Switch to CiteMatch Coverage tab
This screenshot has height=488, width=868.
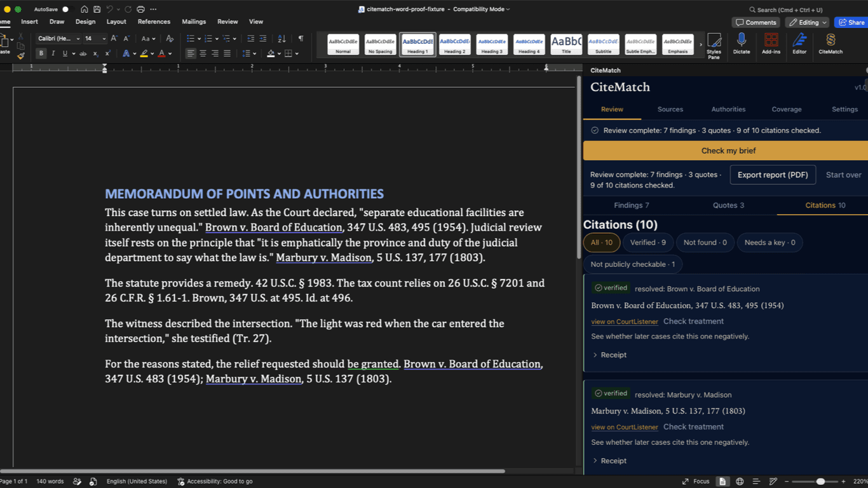click(x=787, y=109)
